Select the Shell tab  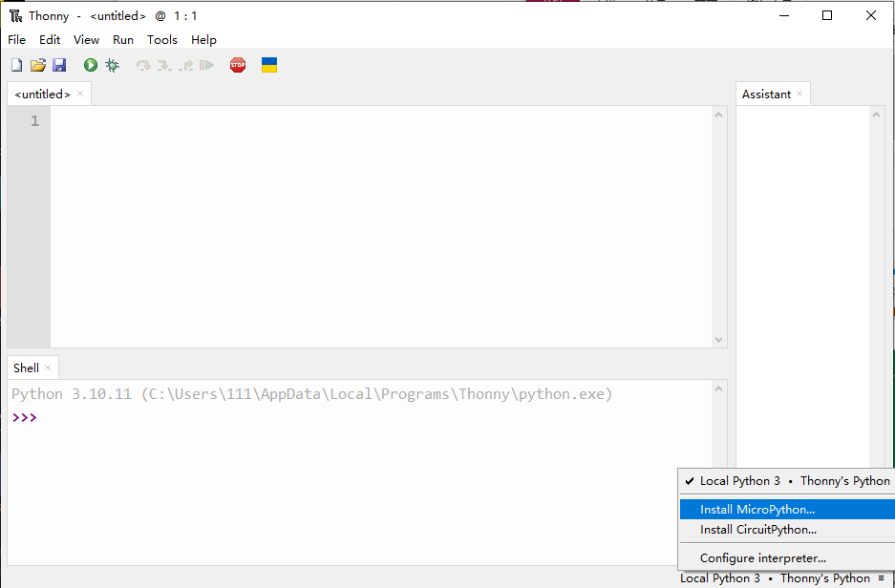pos(26,367)
